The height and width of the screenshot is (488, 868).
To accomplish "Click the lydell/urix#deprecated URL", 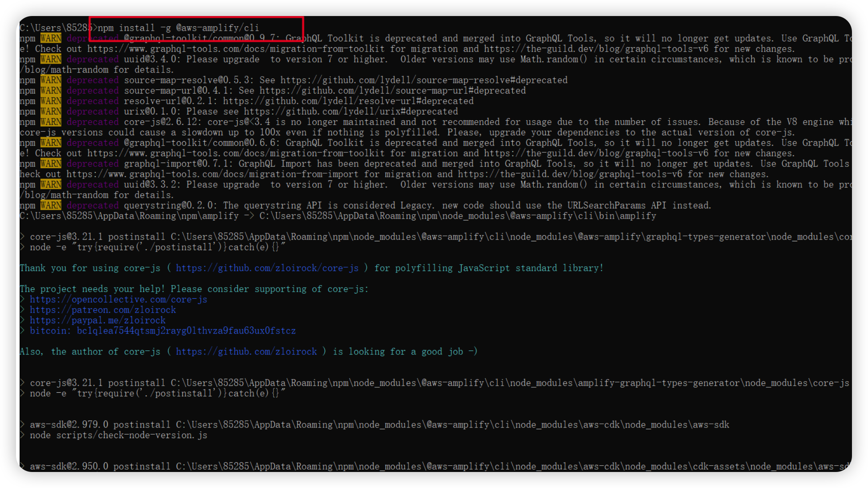I will (x=351, y=112).
